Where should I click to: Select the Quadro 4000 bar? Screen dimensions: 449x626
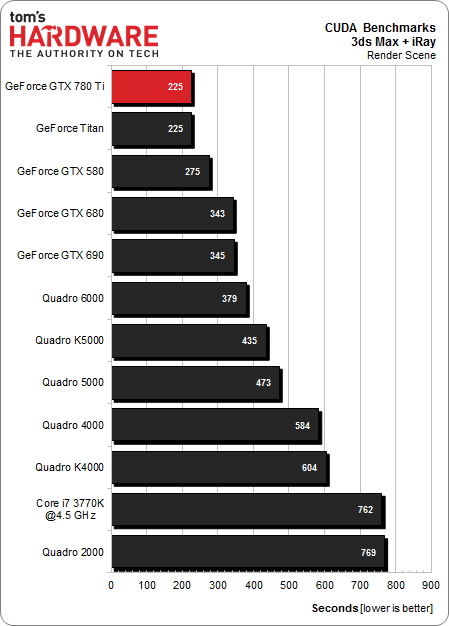click(215, 425)
